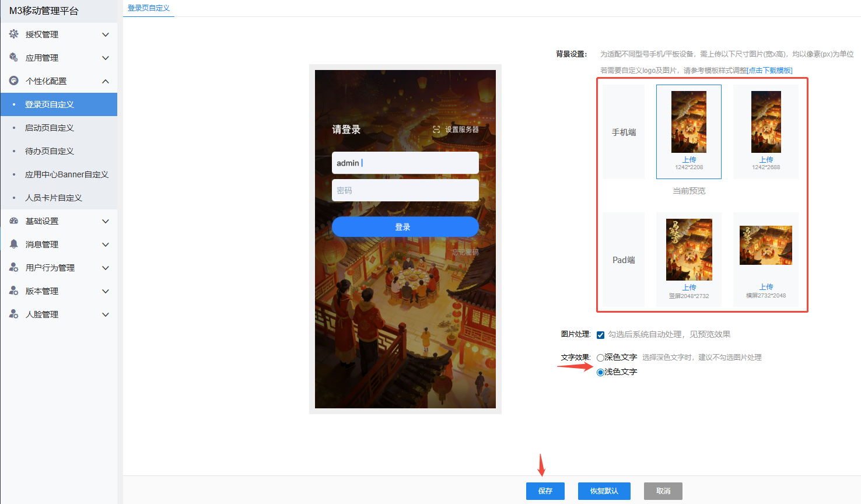Click the 个性化配置 palette icon
The height and width of the screenshot is (504, 861).
(14, 81)
